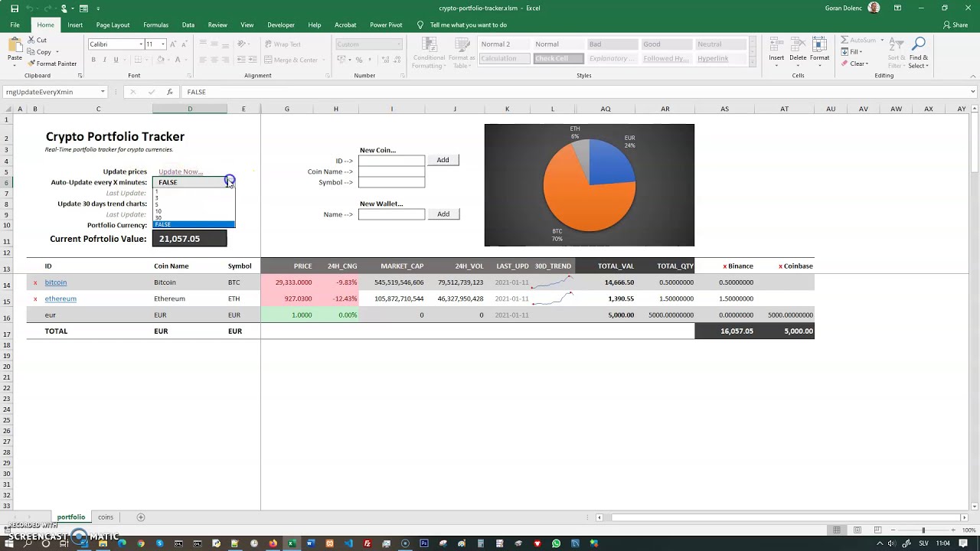This screenshot has height=551, width=980.
Task: Click Increase Font Size icon
Action: (x=174, y=44)
